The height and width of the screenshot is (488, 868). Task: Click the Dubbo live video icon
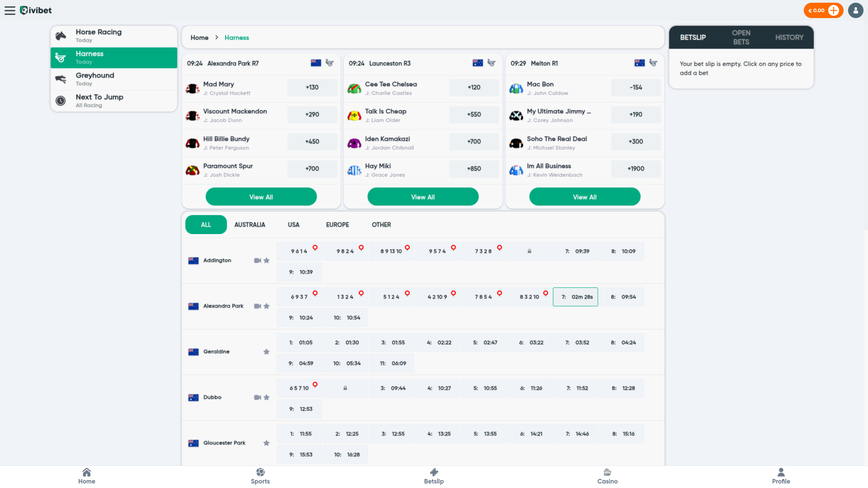pyautogui.click(x=257, y=398)
